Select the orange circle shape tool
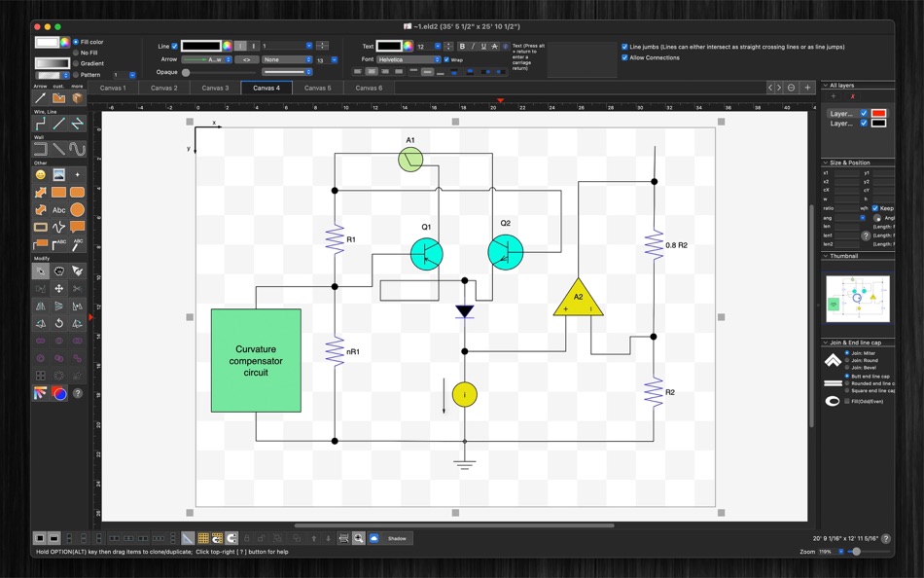The image size is (924, 578). point(77,210)
